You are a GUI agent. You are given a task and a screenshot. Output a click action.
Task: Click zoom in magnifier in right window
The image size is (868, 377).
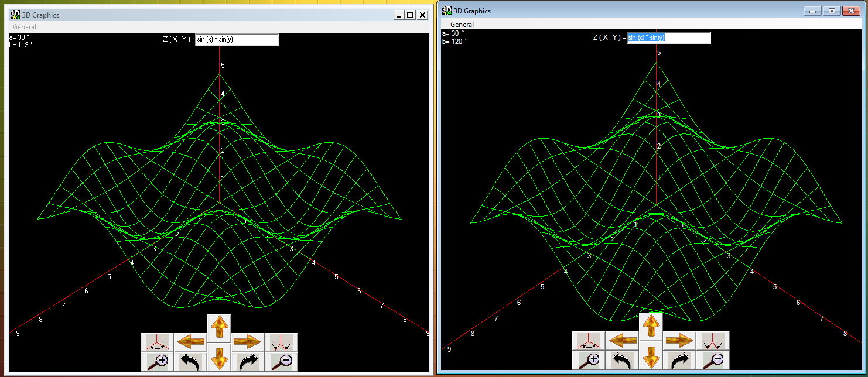[x=589, y=359]
